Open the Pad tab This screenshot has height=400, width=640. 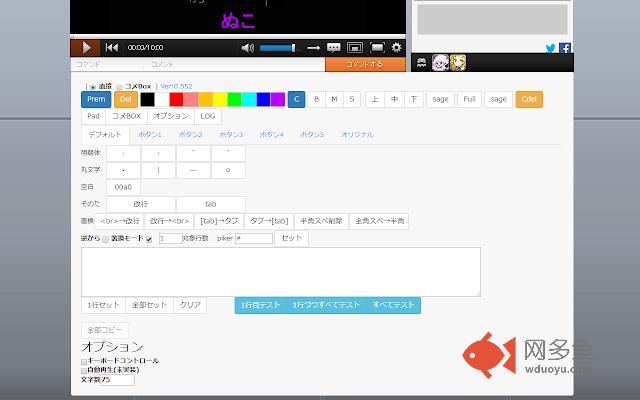(93, 116)
